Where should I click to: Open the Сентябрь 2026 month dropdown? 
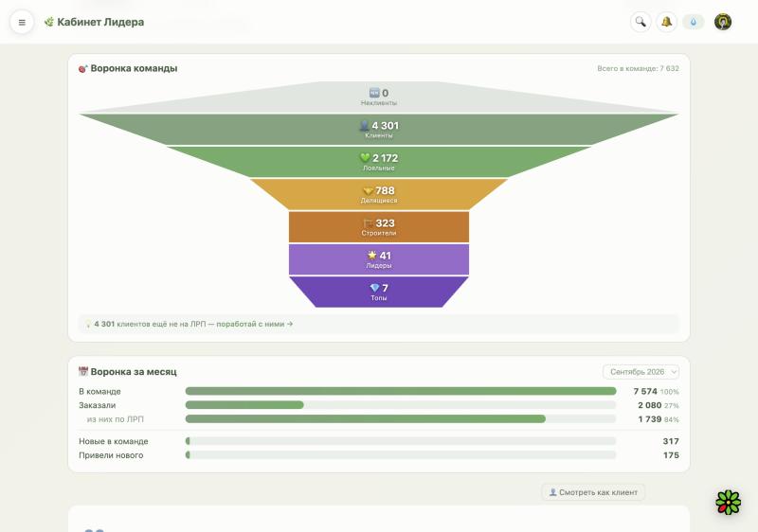(x=641, y=372)
